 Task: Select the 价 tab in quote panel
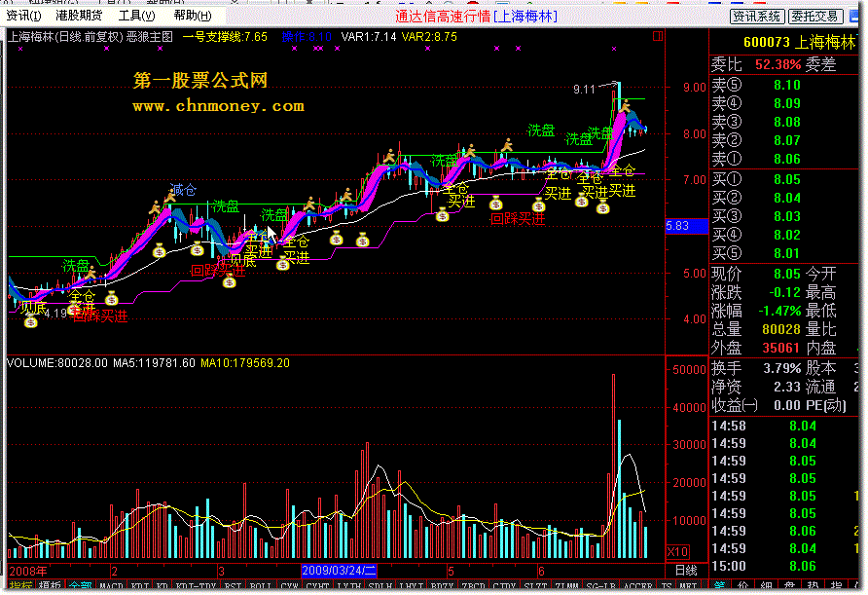point(743,585)
